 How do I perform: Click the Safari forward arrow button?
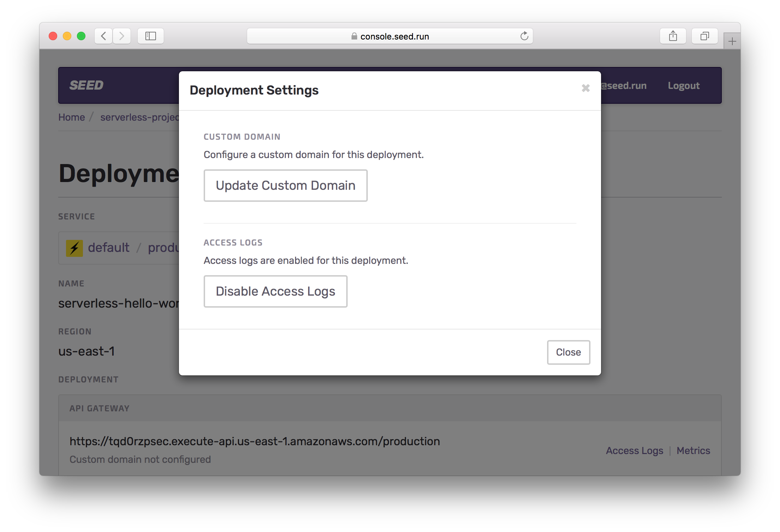click(x=122, y=36)
